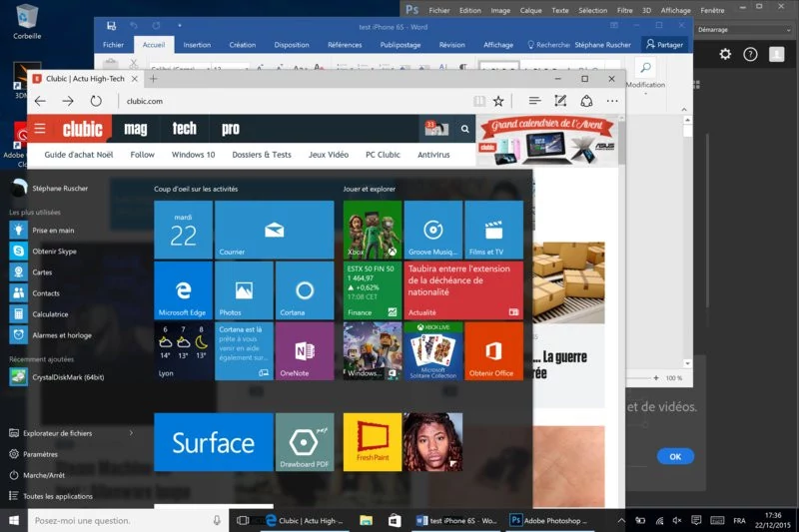Open the Action Center notification icon
The height and width of the screenshot is (532, 799).
coord(696,520)
